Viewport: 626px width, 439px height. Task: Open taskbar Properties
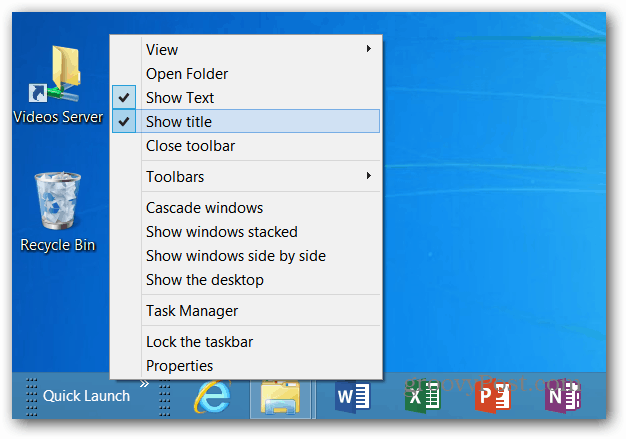(x=246, y=366)
